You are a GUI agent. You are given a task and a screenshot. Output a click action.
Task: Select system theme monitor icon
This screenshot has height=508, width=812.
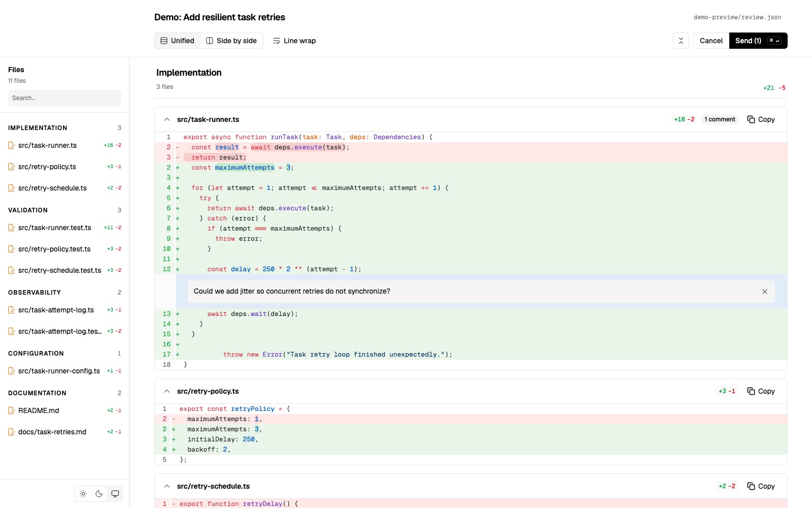click(x=115, y=494)
